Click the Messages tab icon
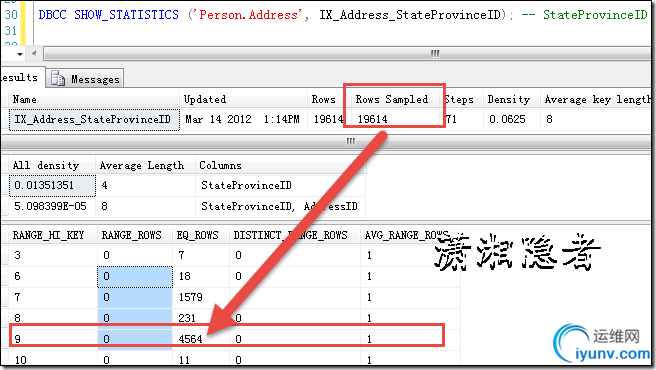The height and width of the screenshot is (370, 656). point(58,79)
